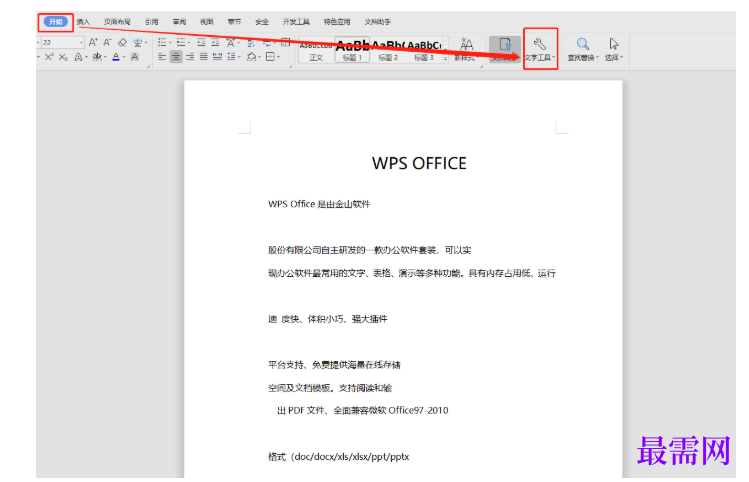Align paragraph text to the left
This screenshot has width=749, height=482.
click(x=162, y=57)
